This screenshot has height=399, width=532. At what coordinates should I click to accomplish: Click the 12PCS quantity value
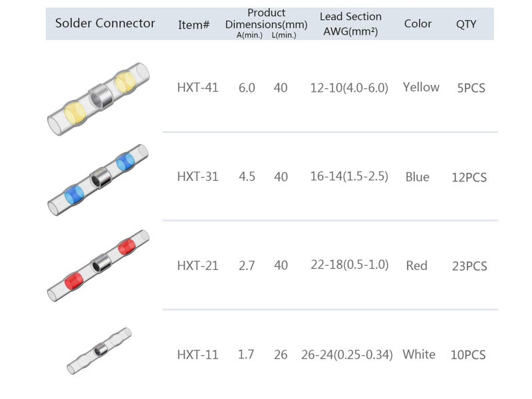coord(469,178)
